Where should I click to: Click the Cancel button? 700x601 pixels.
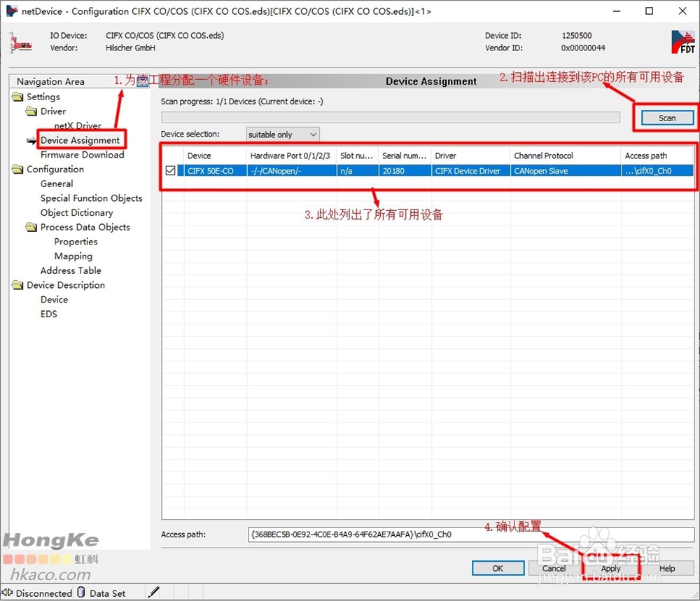click(x=554, y=568)
